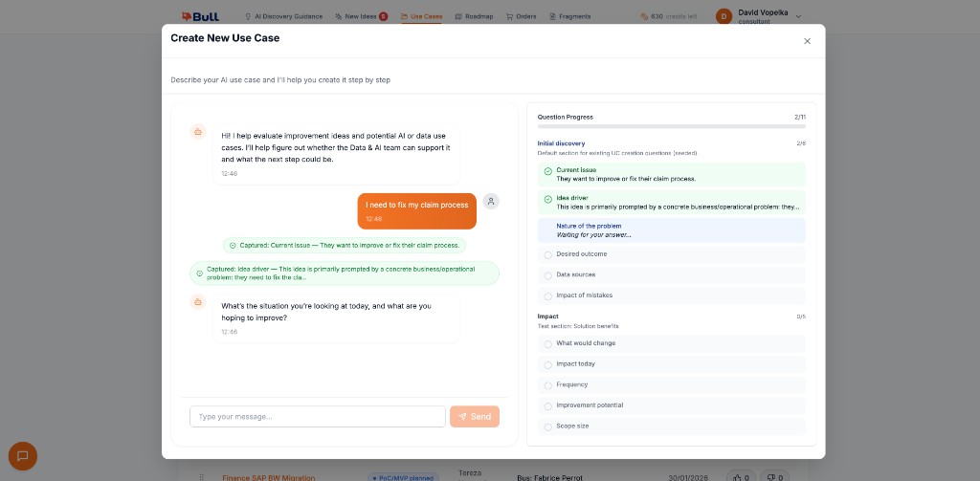Viewport: 980px width, 481px height.
Task: Select the Idea driver question item
Action: (671, 203)
